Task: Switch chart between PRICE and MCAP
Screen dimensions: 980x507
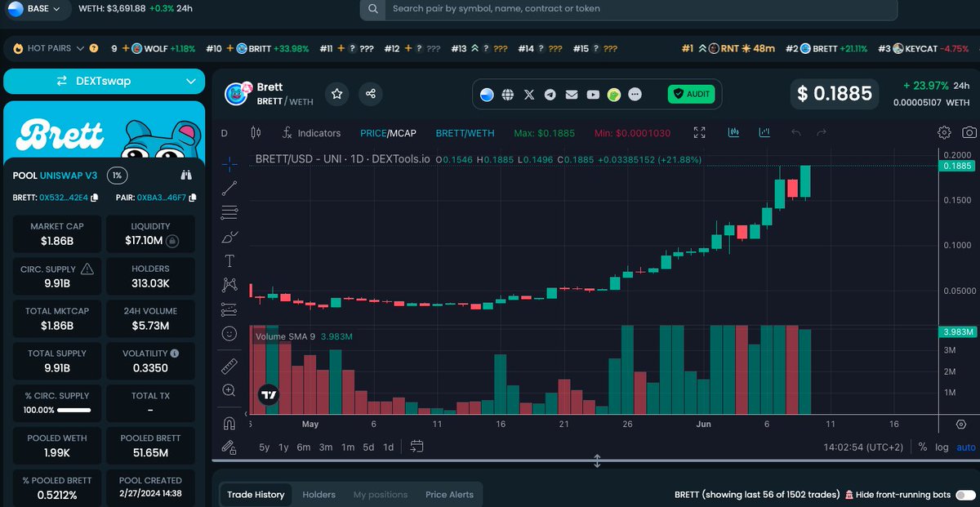Action: point(387,133)
